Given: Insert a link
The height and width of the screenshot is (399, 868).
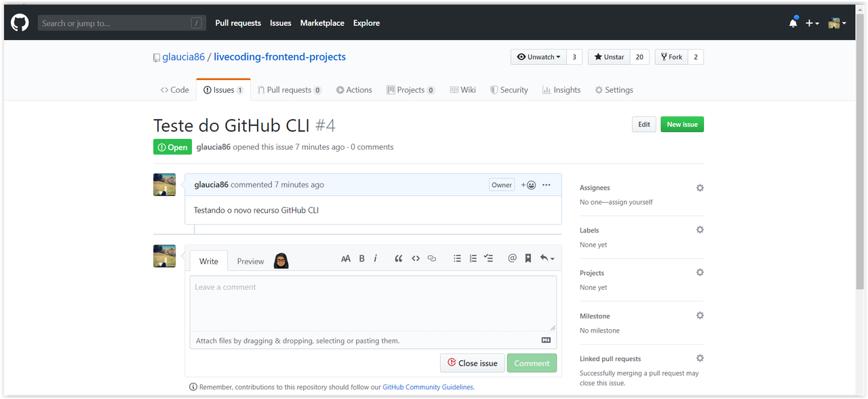Looking at the screenshot, I should tap(432, 259).
